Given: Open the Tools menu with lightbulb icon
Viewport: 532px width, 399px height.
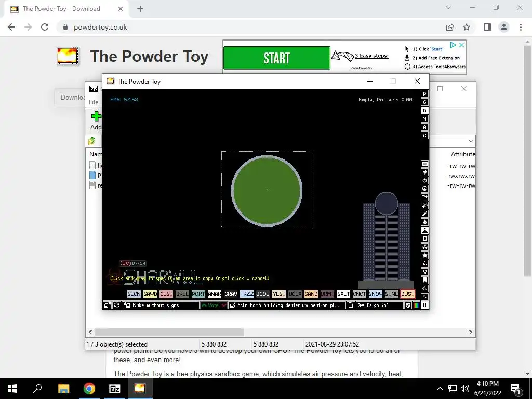Looking at the screenshot, I should coord(424,272).
